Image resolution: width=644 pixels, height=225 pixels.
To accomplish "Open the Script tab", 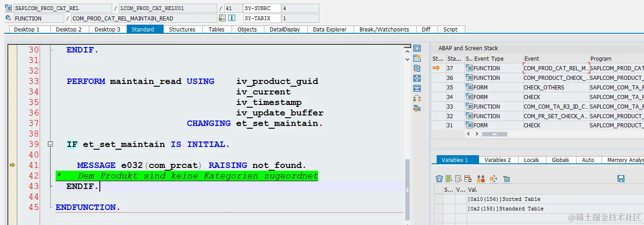I will click(x=450, y=29).
